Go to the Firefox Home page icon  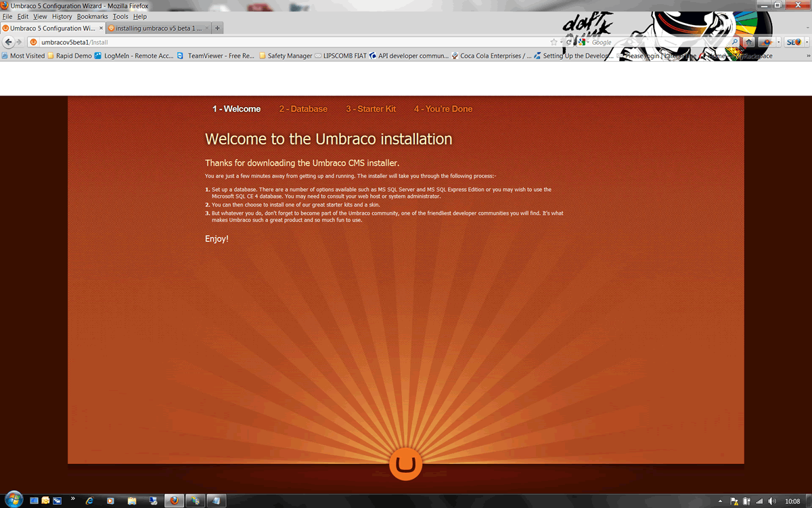pyautogui.click(x=749, y=42)
